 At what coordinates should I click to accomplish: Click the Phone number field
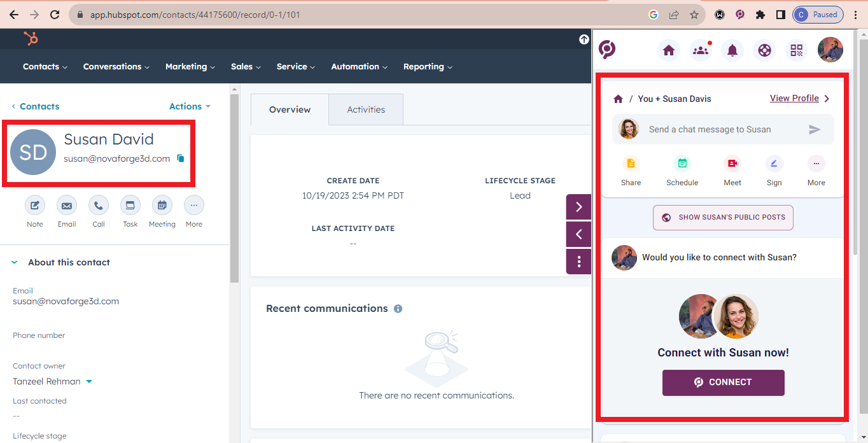click(39, 335)
